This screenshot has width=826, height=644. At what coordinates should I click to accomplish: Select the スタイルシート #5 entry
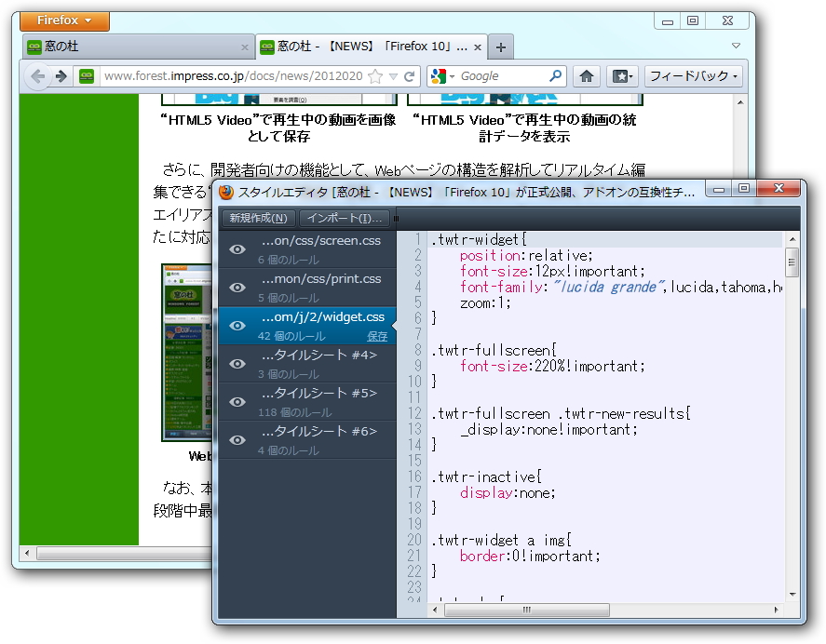pos(307,402)
